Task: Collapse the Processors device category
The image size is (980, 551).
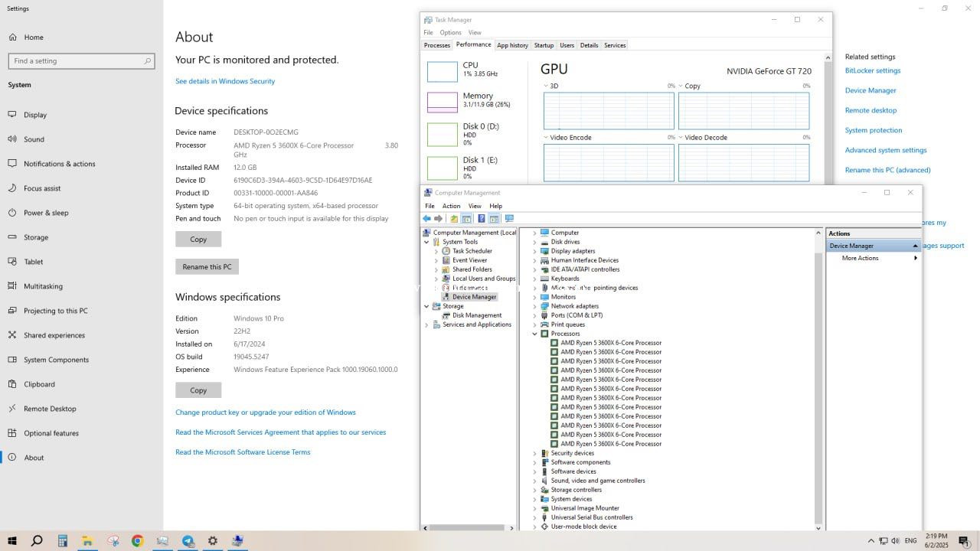Action: 534,334
